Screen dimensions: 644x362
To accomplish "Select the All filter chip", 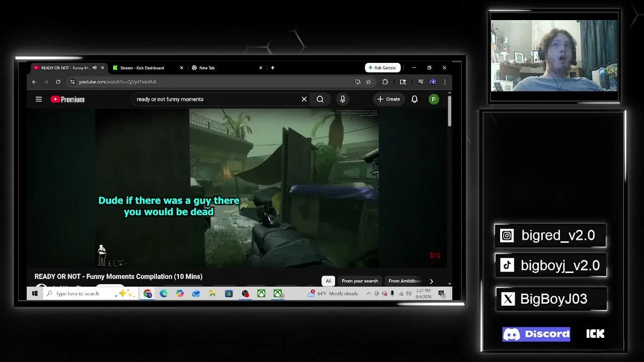I will [x=329, y=281].
